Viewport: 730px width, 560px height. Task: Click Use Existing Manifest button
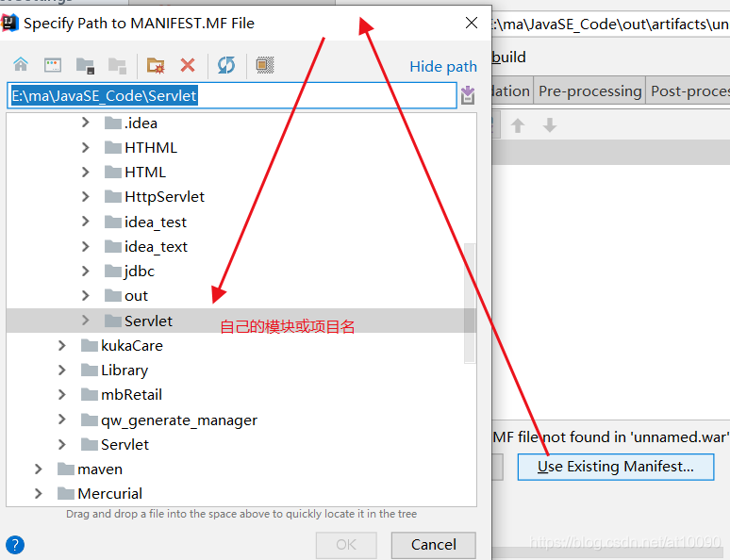coord(616,467)
